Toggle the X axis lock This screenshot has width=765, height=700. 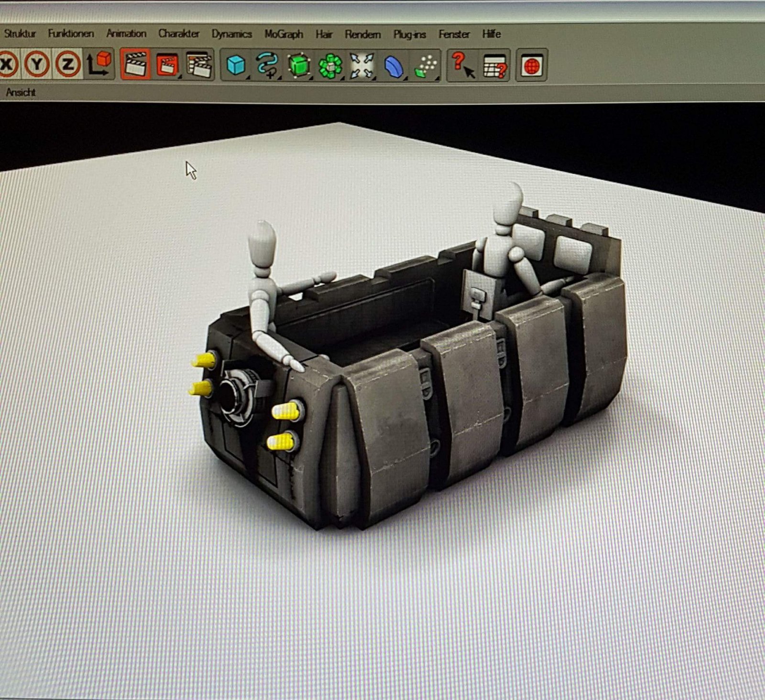click(8, 64)
